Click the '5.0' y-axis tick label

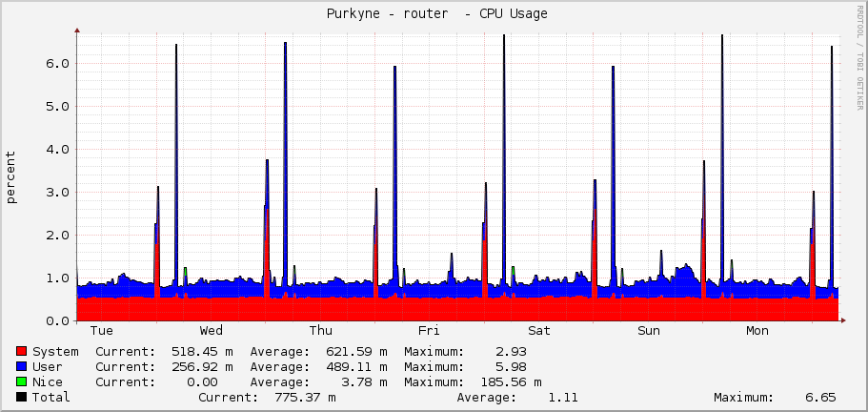[57, 106]
